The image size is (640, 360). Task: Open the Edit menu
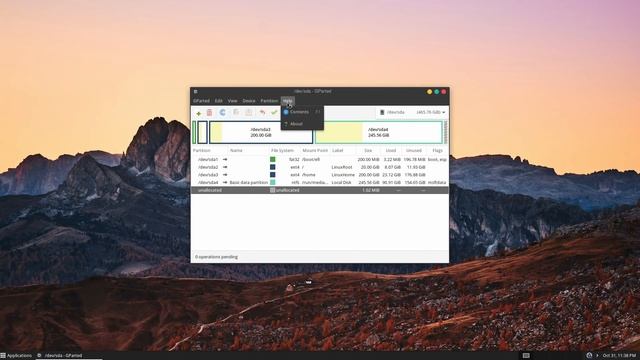(x=219, y=101)
